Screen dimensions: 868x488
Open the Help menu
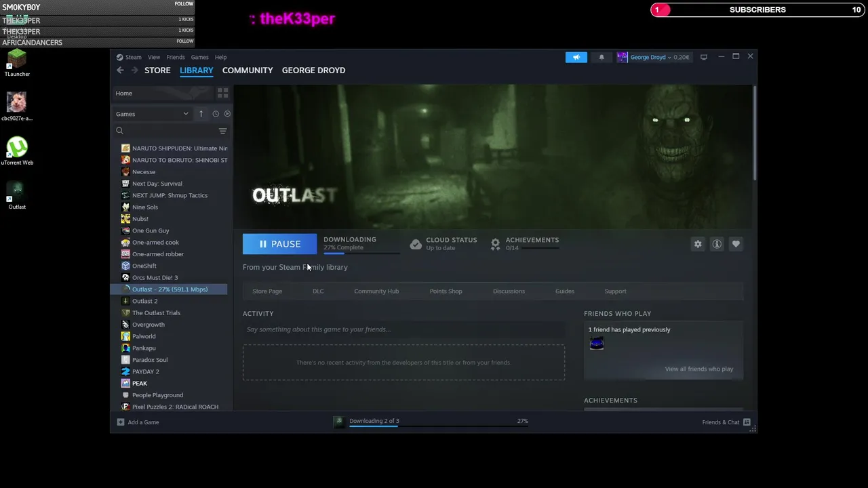tap(220, 57)
